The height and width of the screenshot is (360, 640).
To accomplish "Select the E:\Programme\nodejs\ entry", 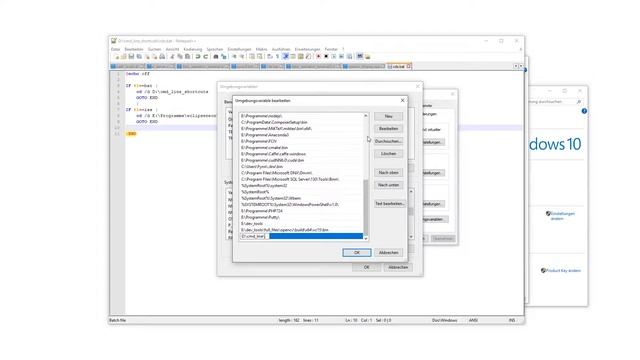I will (x=301, y=116).
